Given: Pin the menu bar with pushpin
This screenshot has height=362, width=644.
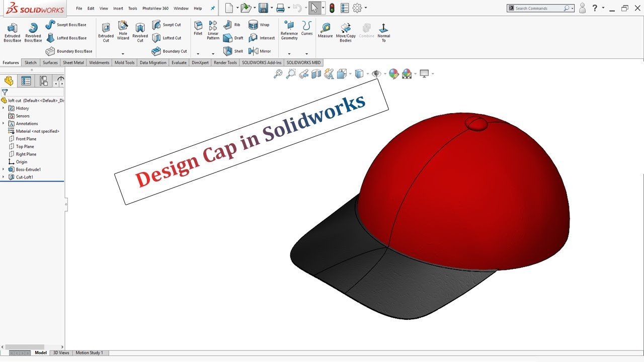Looking at the screenshot, I should (213, 9).
